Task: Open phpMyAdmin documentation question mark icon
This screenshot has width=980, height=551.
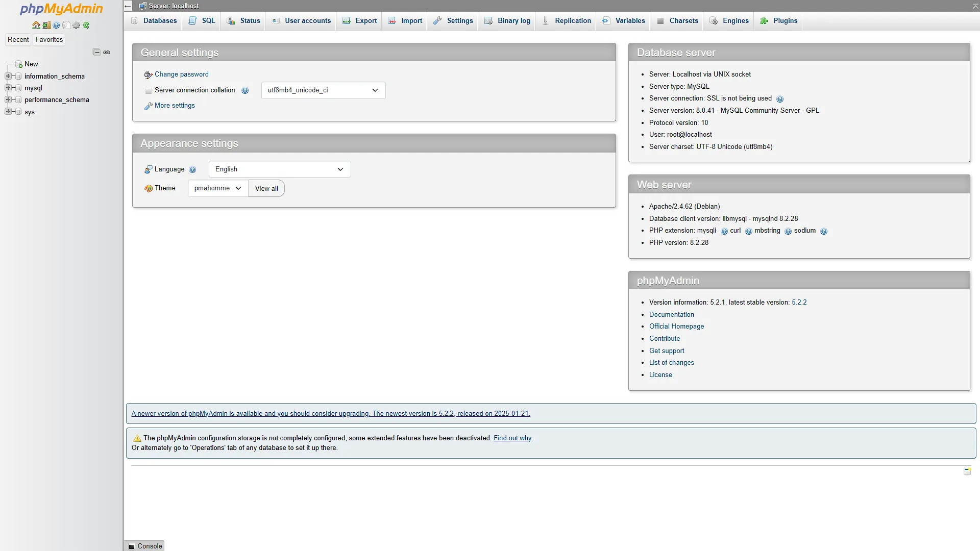Action: pyautogui.click(x=56, y=25)
